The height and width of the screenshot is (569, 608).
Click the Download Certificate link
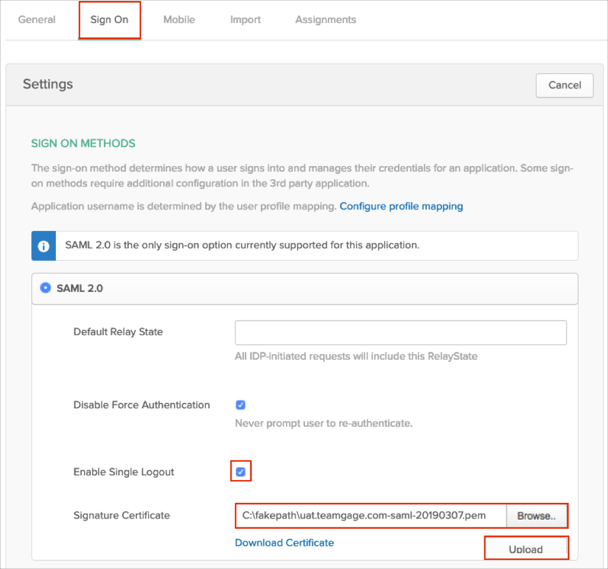point(284,543)
